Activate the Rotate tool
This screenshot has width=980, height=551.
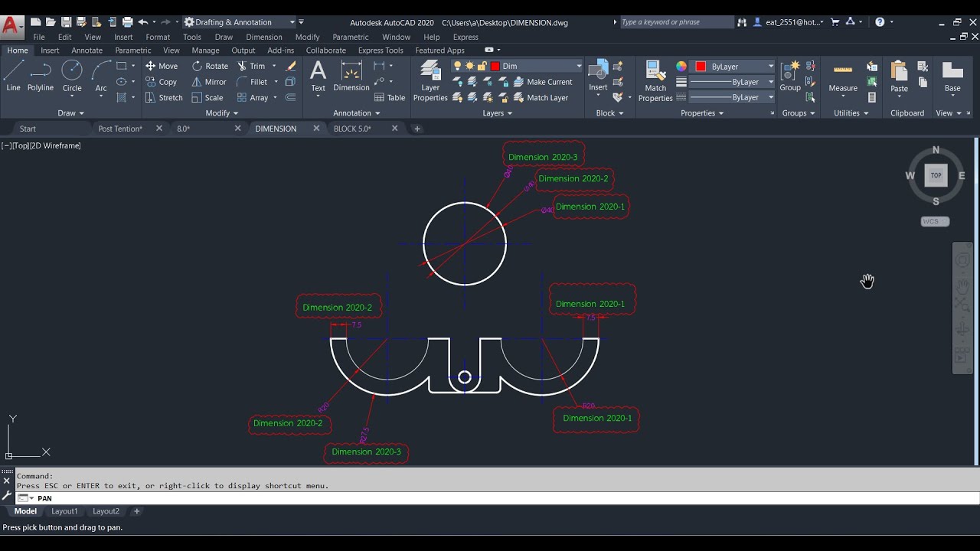[210, 66]
